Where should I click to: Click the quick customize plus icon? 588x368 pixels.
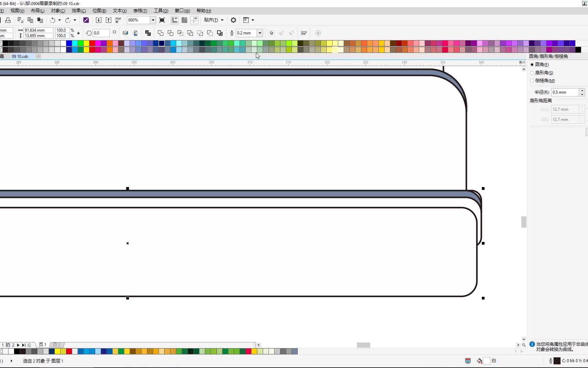pyautogui.click(x=318, y=33)
